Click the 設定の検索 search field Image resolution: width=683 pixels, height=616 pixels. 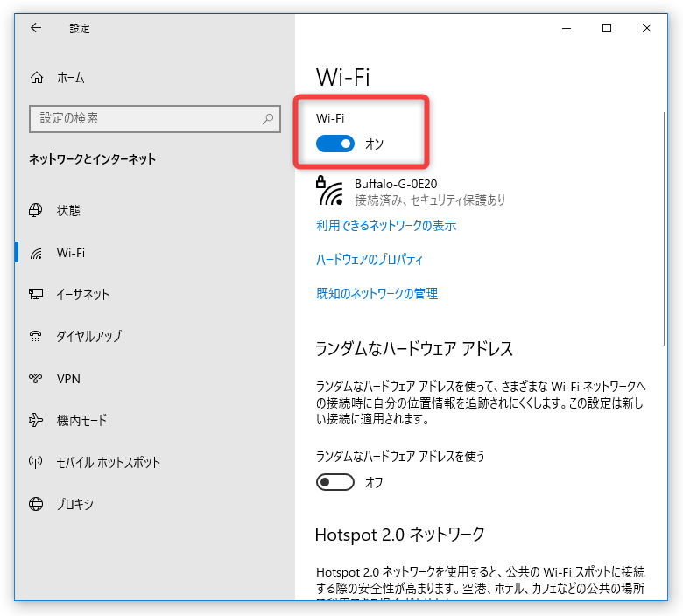(x=155, y=118)
